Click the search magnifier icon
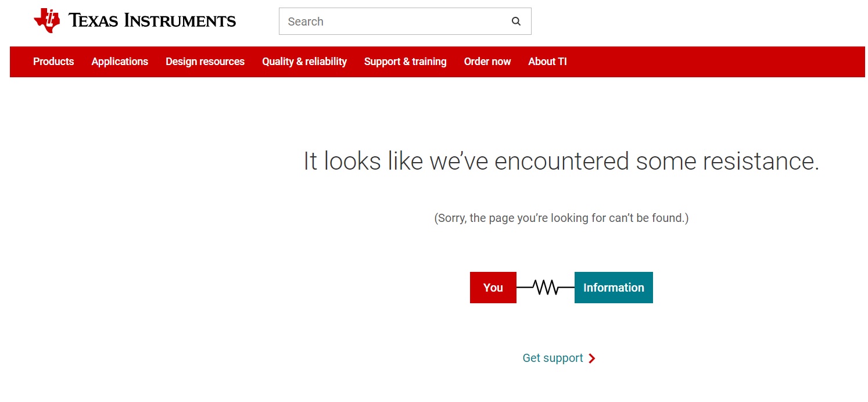Screen dimensions: 868x402 click(516, 21)
